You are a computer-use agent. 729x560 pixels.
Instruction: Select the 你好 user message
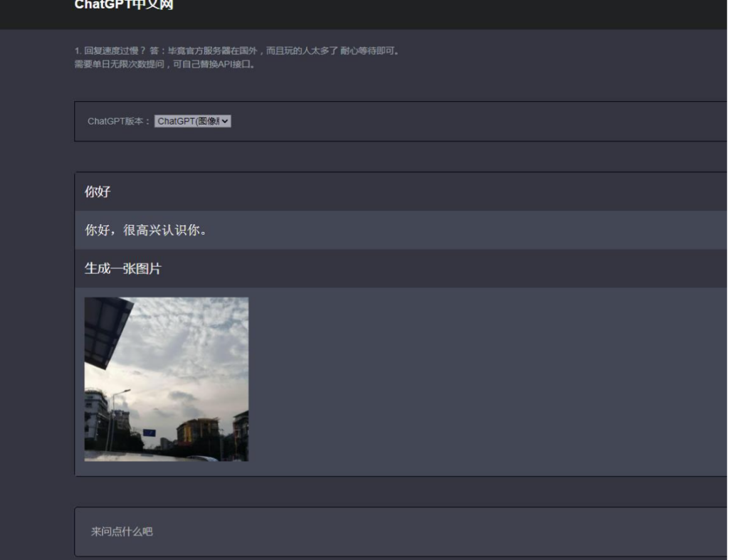point(98,194)
